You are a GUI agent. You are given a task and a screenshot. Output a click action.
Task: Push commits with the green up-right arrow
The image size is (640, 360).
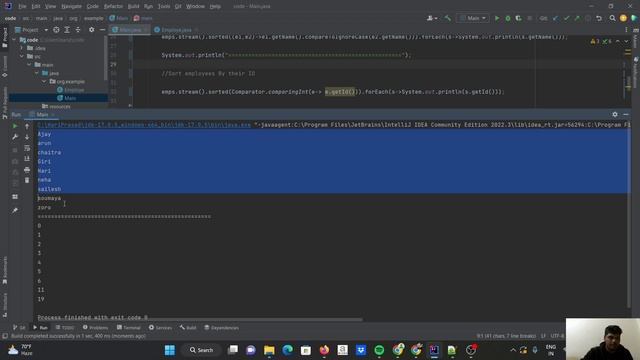tap(577, 18)
